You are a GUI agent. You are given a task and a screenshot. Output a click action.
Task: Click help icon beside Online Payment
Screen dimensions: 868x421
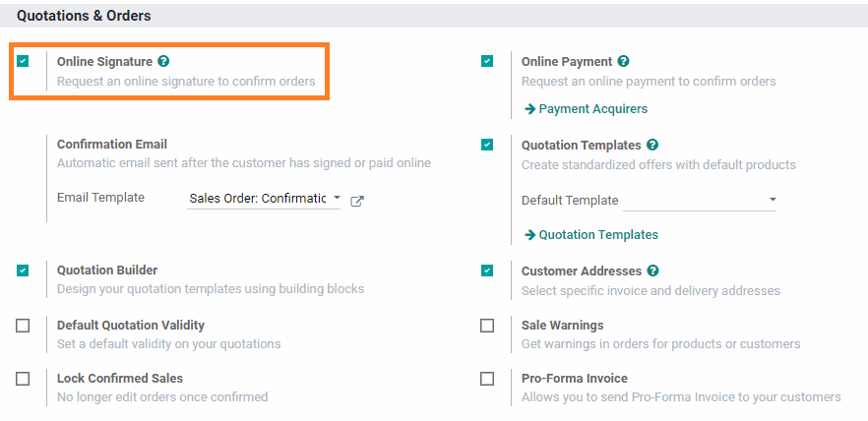point(624,61)
